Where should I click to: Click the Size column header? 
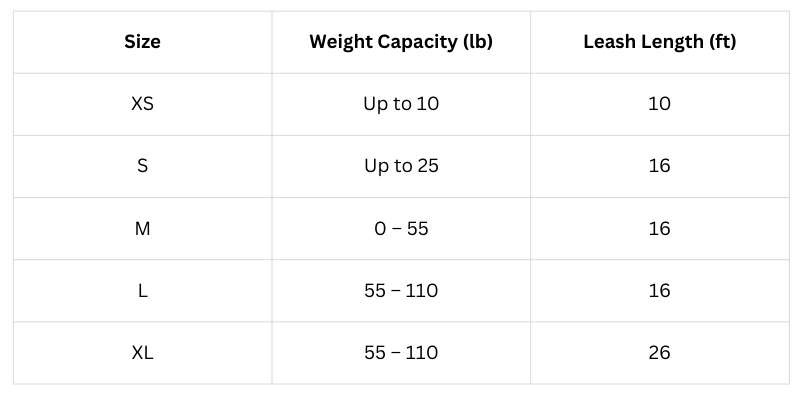tap(142, 42)
